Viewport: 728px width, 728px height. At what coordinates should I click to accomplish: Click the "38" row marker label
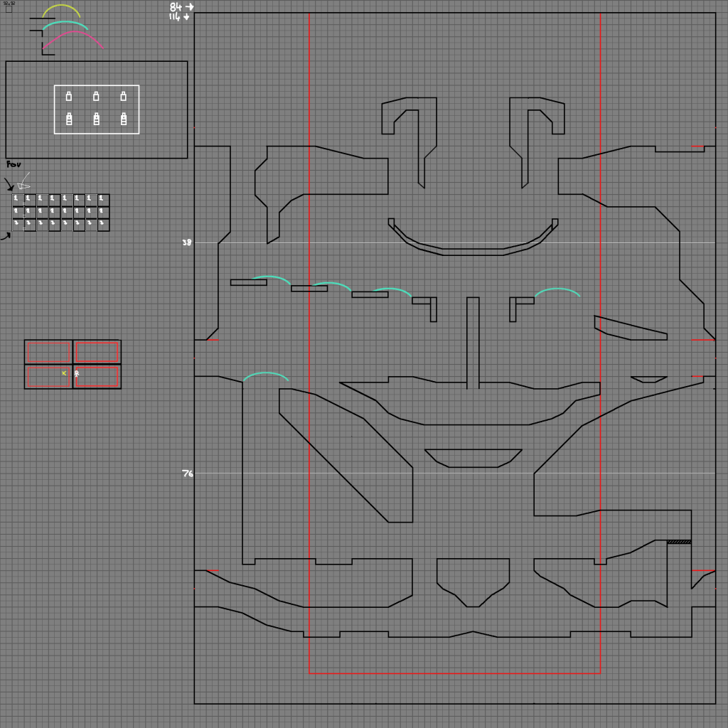pyautogui.click(x=187, y=242)
